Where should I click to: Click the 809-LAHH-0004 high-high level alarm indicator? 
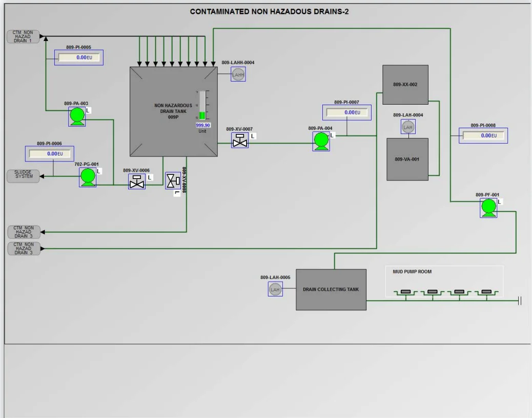[x=237, y=74]
